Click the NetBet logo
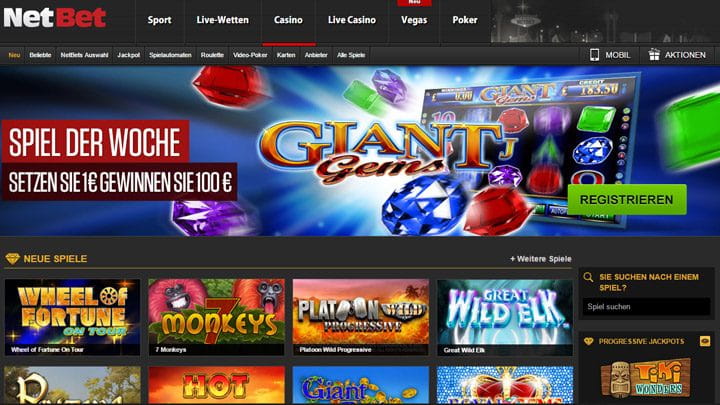The height and width of the screenshot is (405, 720). tap(55, 18)
